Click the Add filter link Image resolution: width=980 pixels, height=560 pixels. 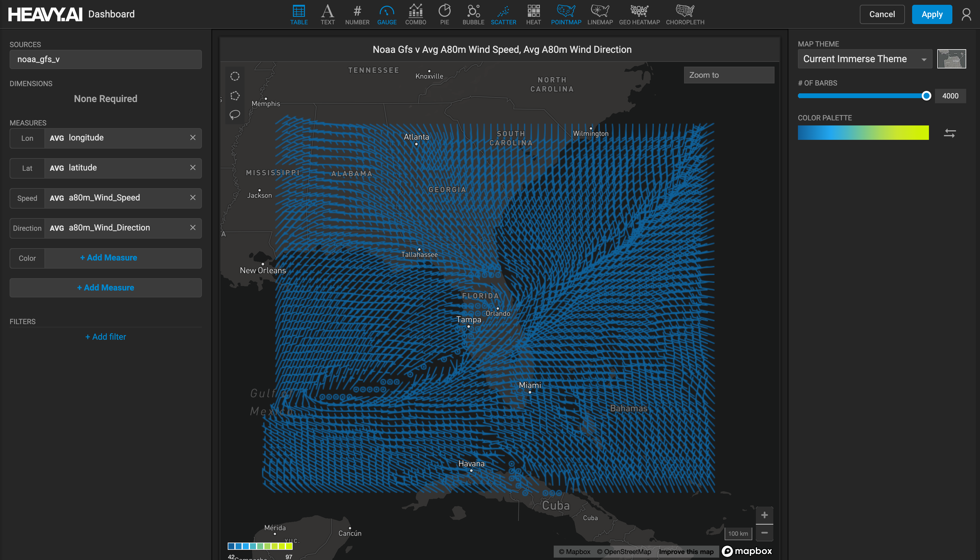click(x=105, y=337)
